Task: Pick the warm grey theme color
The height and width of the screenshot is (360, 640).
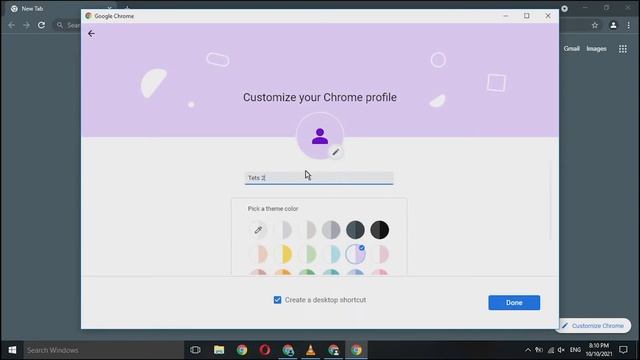Action: 307,230
